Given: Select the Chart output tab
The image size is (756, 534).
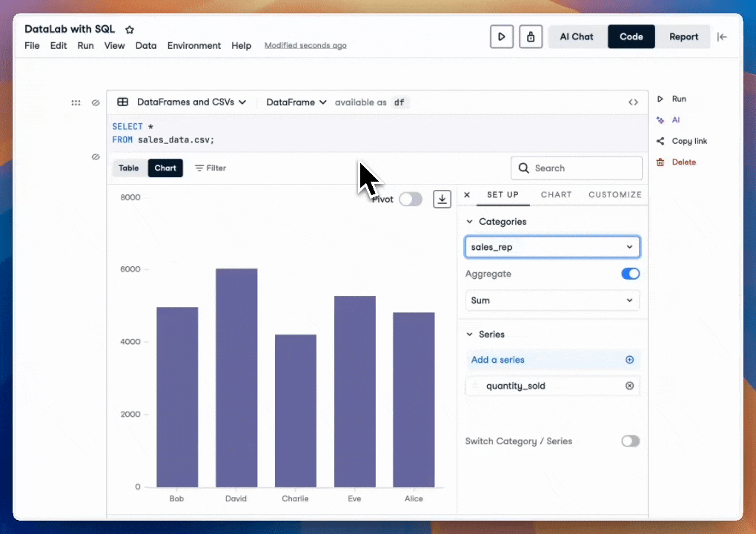Looking at the screenshot, I should 165,168.
